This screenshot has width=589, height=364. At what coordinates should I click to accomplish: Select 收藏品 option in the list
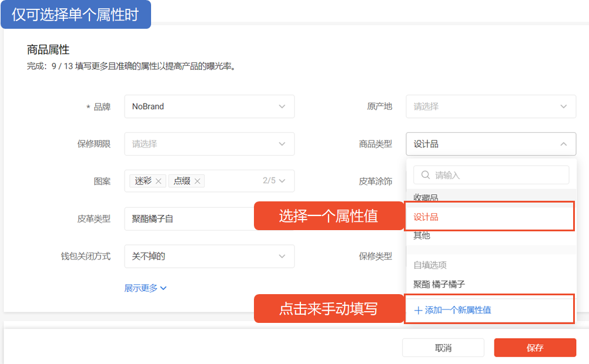(x=426, y=198)
